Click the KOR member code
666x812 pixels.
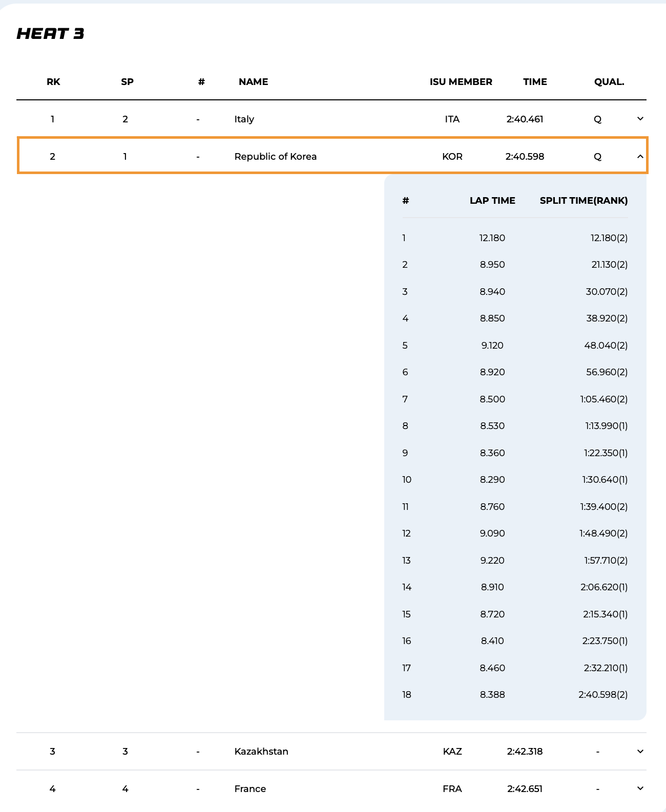click(x=452, y=157)
